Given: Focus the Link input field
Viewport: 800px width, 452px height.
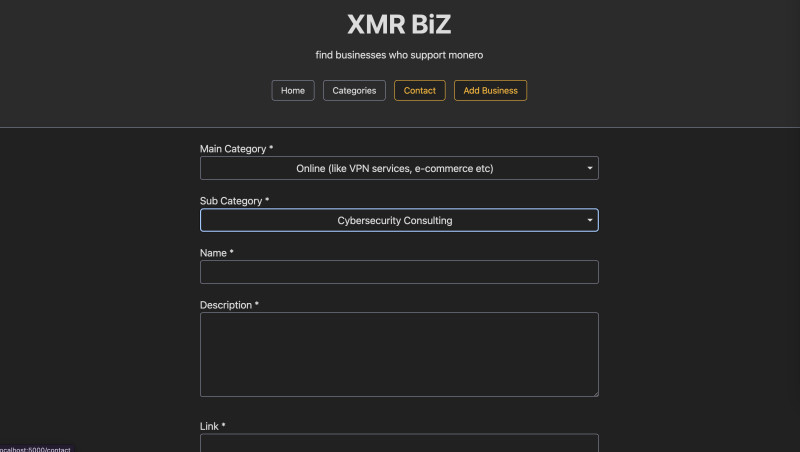Looking at the screenshot, I should click(x=398, y=442).
